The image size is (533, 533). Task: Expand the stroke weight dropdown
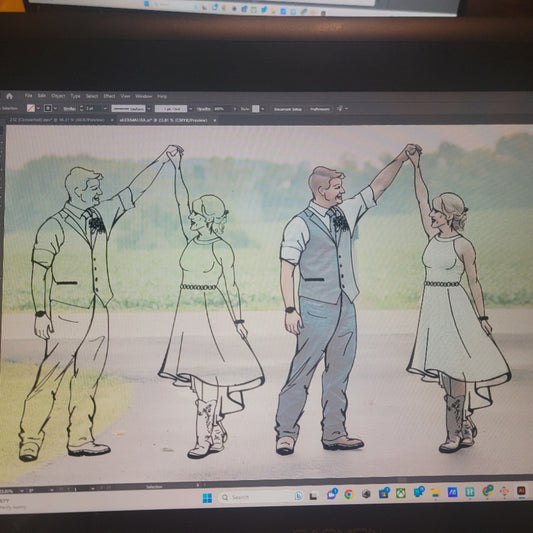(105, 108)
